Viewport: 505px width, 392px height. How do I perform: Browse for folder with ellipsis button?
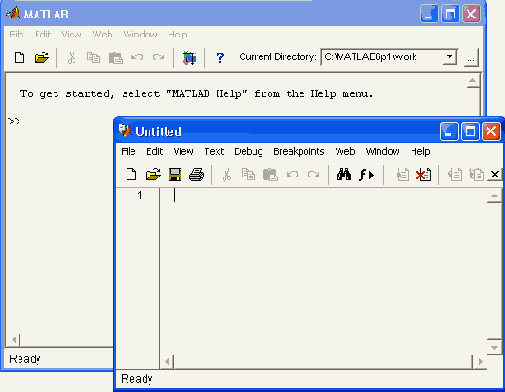pyautogui.click(x=471, y=57)
